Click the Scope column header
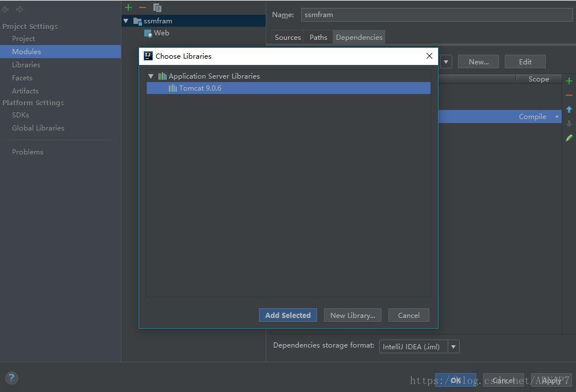Image resolution: width=576 pixels, height=392 pixels. 538,79
